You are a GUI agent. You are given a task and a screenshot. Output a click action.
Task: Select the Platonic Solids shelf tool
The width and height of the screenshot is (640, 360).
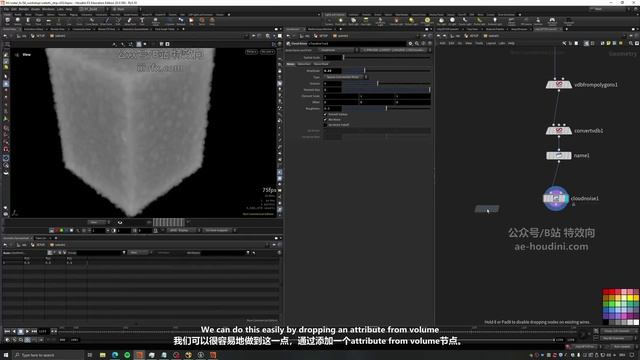tap(156, 21)
